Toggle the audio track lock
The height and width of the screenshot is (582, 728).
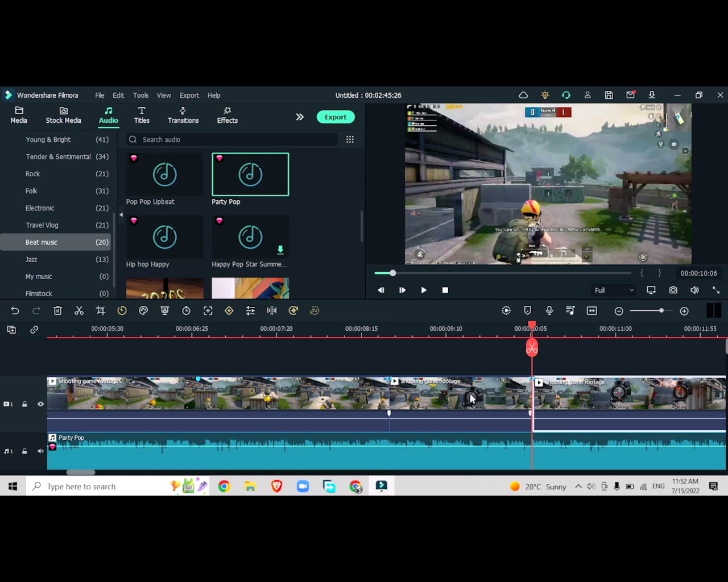click(24, 451)
